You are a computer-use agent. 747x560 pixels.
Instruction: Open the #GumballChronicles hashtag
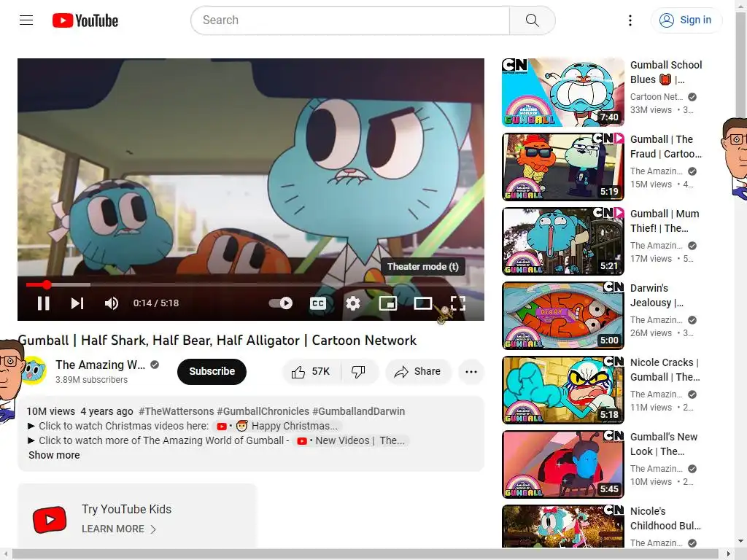point(263,411)
